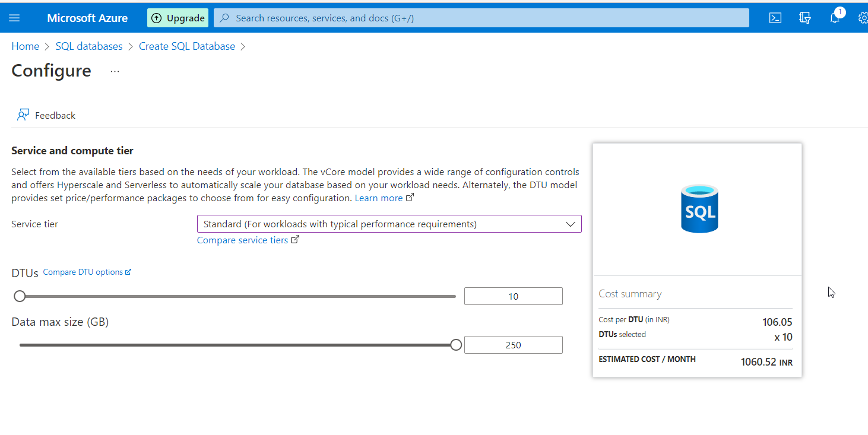Click the Cost summary heading
Image resolution: width=868 pixels, height=435 pixels.
[630, 294]
